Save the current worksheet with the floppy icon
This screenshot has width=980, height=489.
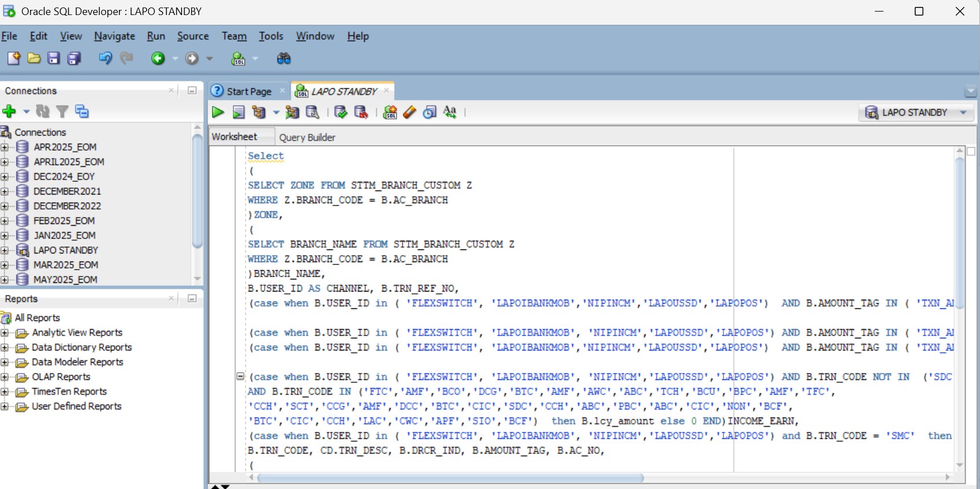tap(54, 58)
